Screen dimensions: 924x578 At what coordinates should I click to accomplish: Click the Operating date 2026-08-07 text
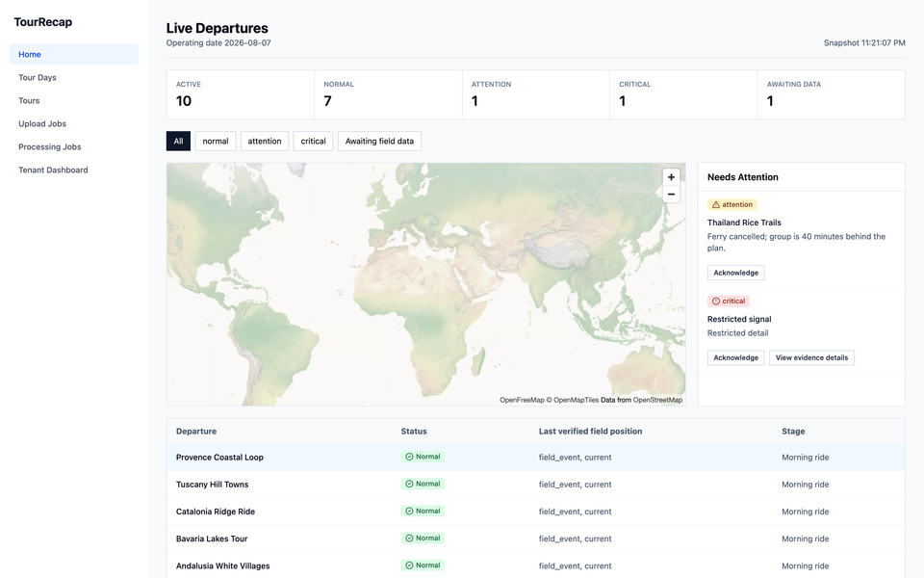pos(218,43)
